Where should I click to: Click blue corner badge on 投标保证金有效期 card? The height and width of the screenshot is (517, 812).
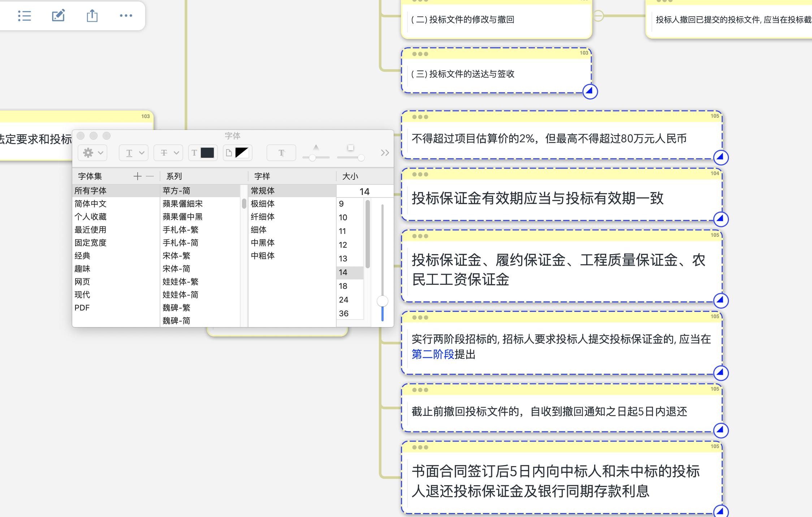point(721,219)
